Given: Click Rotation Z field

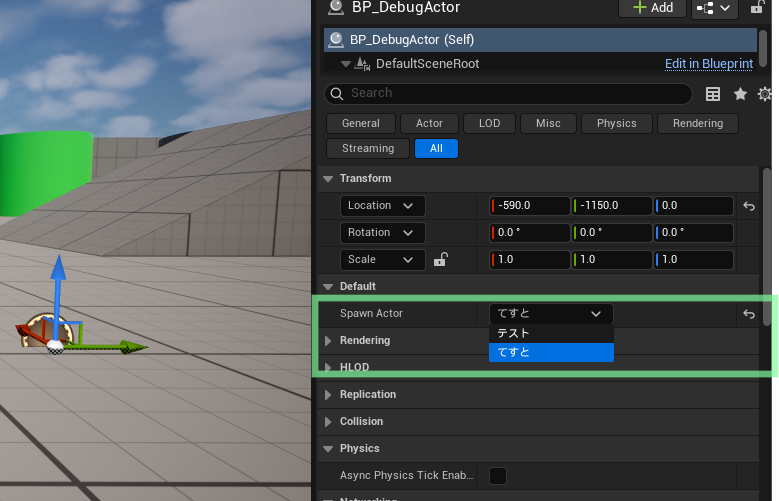Looking at the screenshot, I should pyautogui.click(x=694, y=233).
